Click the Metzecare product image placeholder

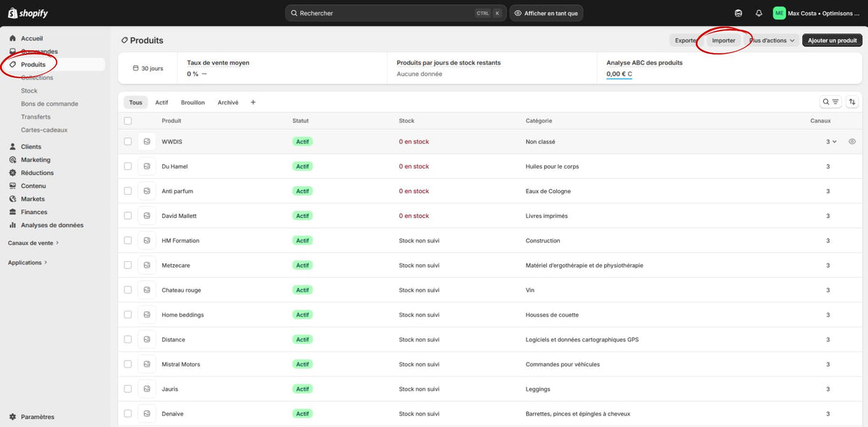tap(147, 266)
